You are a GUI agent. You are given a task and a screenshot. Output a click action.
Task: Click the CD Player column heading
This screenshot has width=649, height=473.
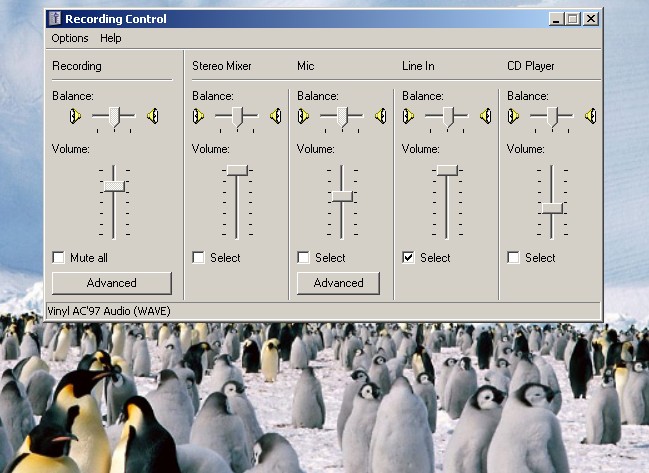(531, 66)
